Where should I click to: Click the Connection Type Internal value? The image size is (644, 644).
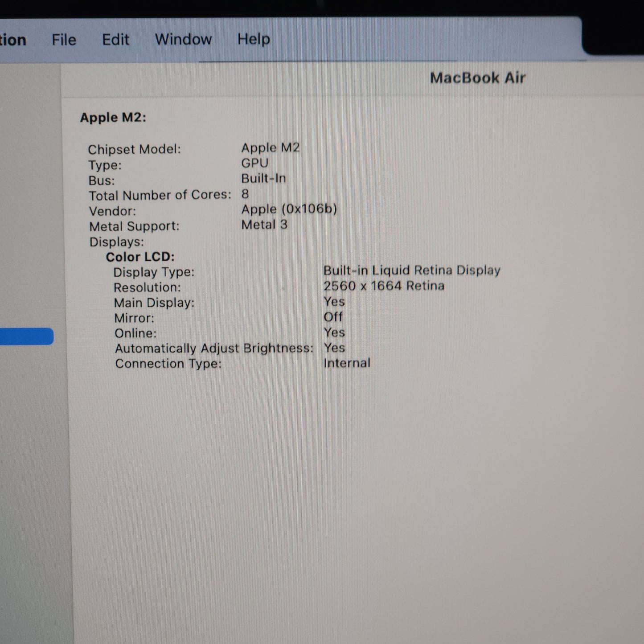pyautogui.click(x=347, y=363)
